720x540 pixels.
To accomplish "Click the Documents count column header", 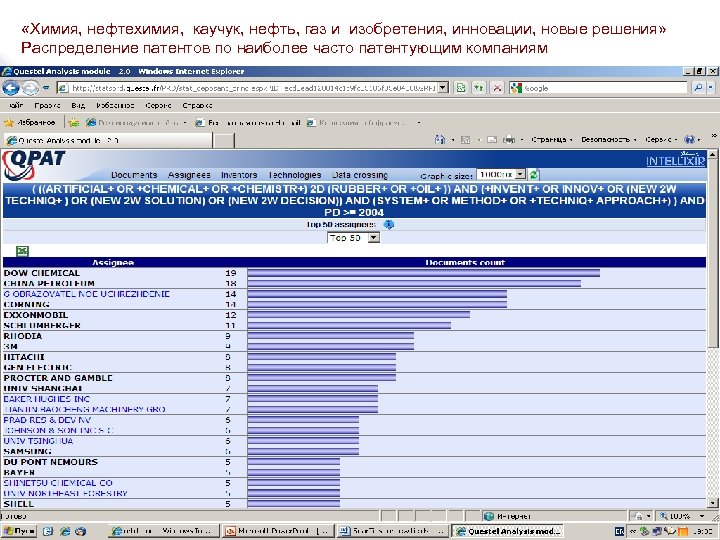I will [x=465, y=262].
